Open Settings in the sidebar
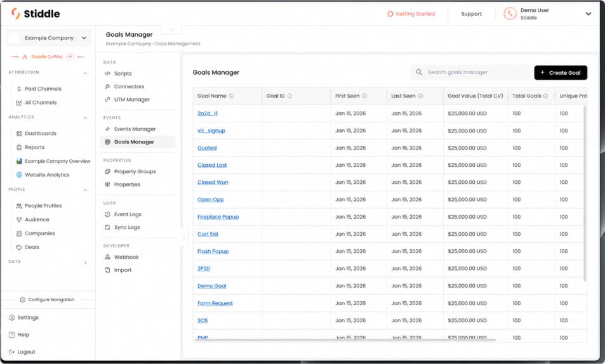Image resolution: width=605 pixels, height=364 pixels. 24,318
